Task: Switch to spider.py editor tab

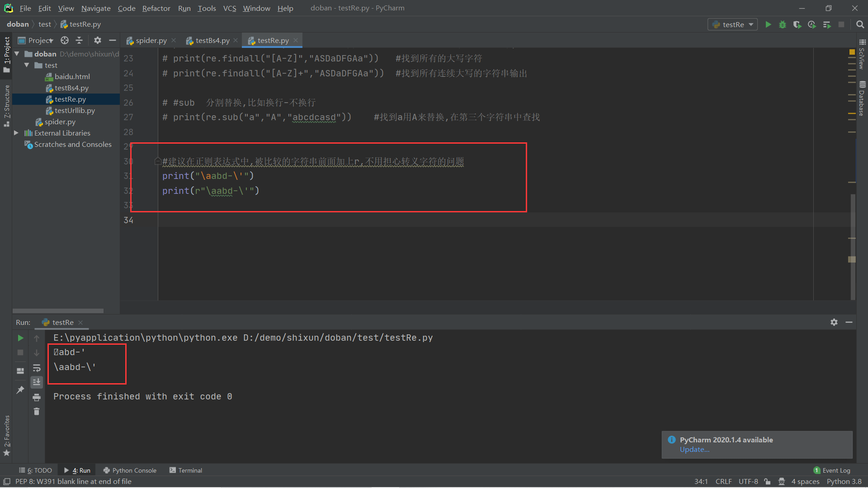Action: (x=151, y=40)
